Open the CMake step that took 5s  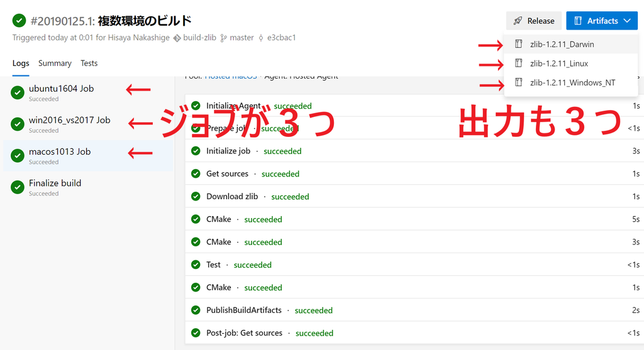point(414,219)
